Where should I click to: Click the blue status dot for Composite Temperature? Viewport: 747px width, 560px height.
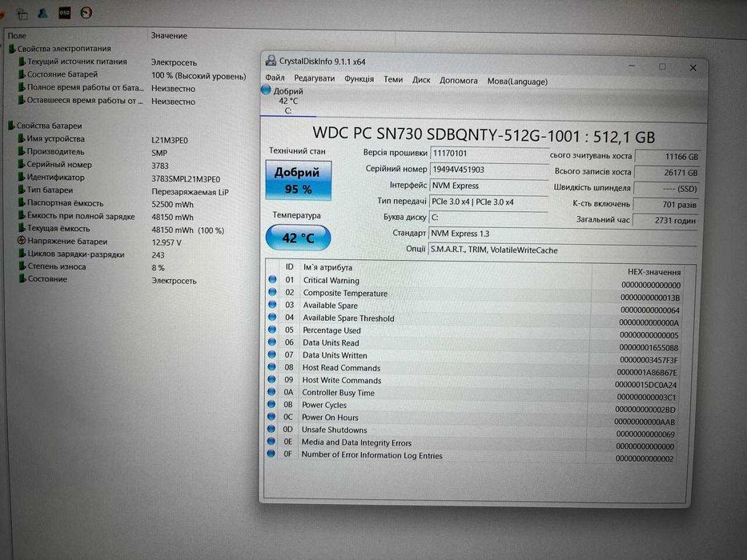tap(272, 291)
